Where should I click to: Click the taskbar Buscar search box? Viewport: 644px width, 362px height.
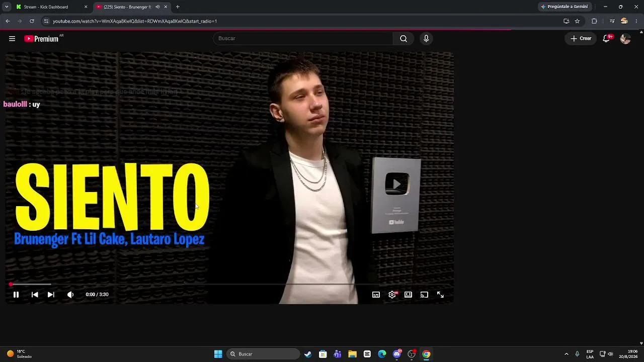264,354
